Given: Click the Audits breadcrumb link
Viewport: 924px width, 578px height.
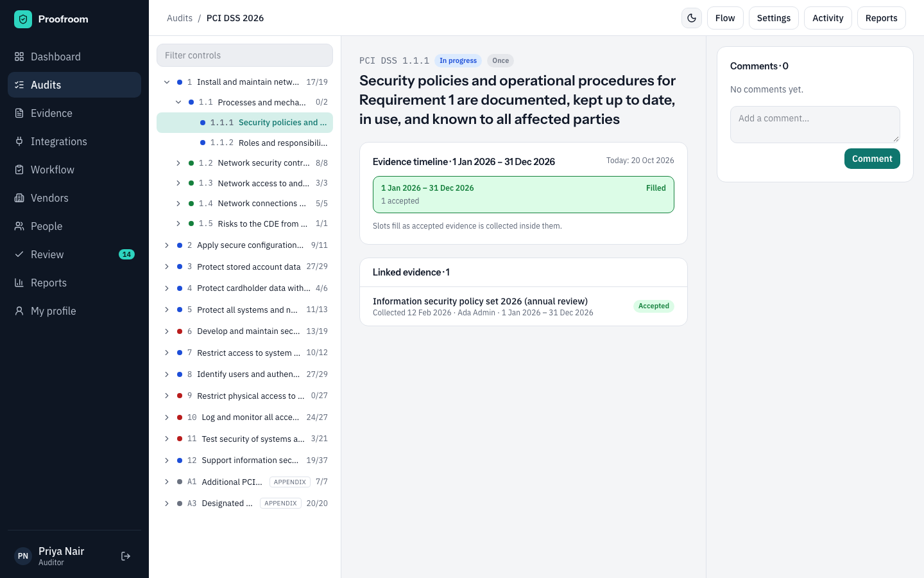Looking at the screenshot, I should (x=180, y=18).
